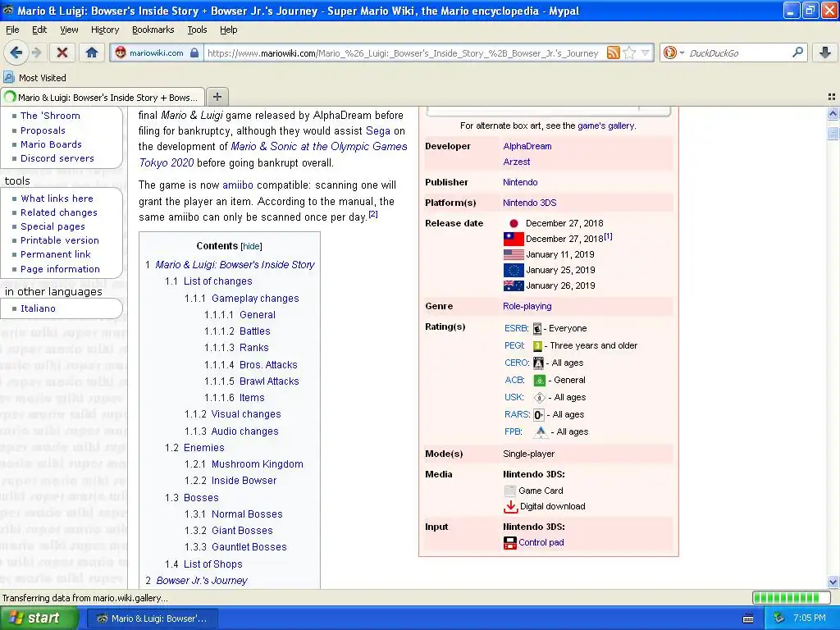Click the Nintendo 3DS platform link
The image size is (840, 630).
(529, 203)
